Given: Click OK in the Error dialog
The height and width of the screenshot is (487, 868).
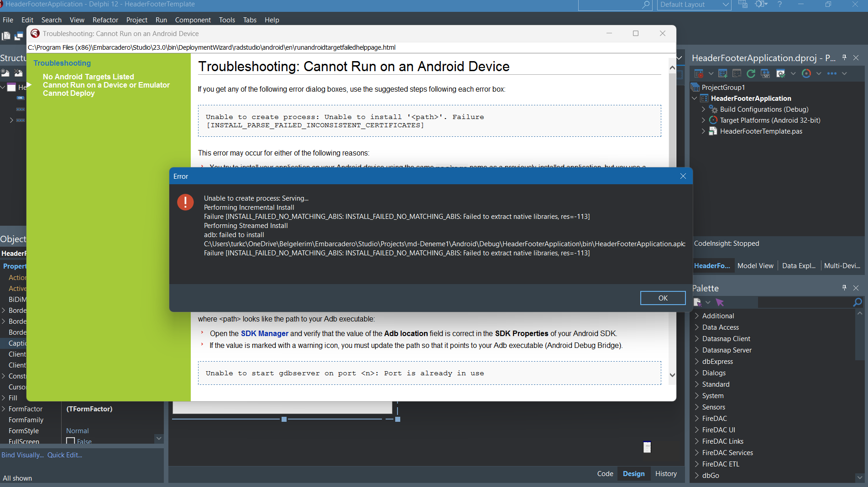Looking at the screenshot, I should (663, 298).
